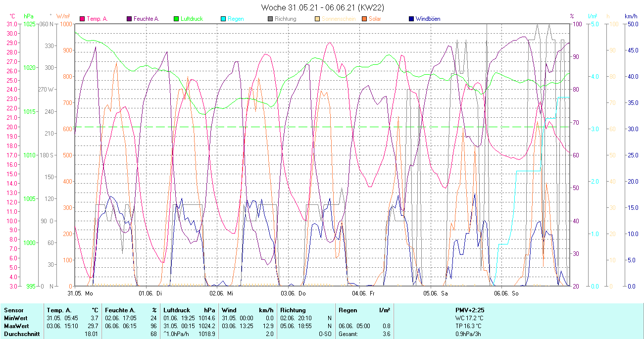Select the maximum wind value '12.9'
The height and width of the screenshot is (339, 644).
[x=268, y=326]
